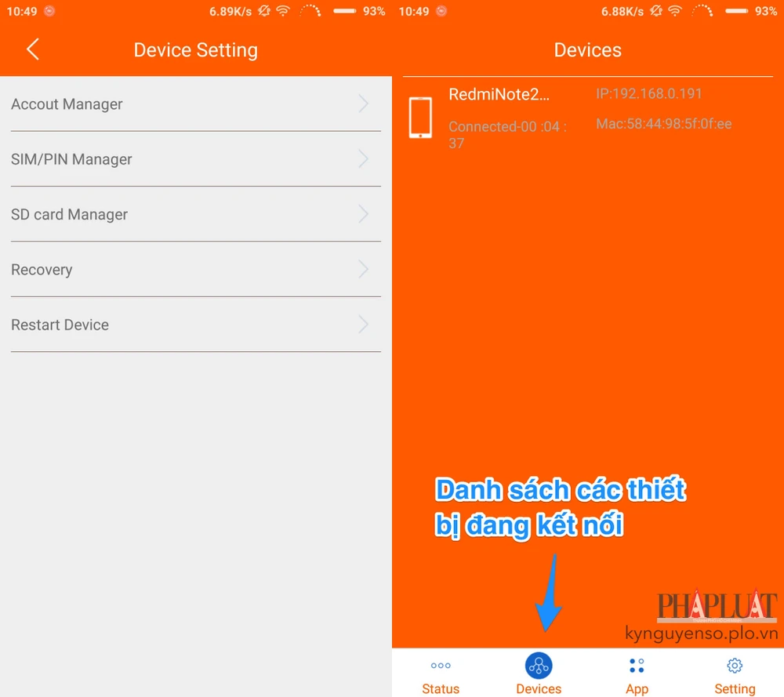Expand SD card Manager using its chevron
The width and height of the screenshot is (784, 697).
[x=364, y=214]
